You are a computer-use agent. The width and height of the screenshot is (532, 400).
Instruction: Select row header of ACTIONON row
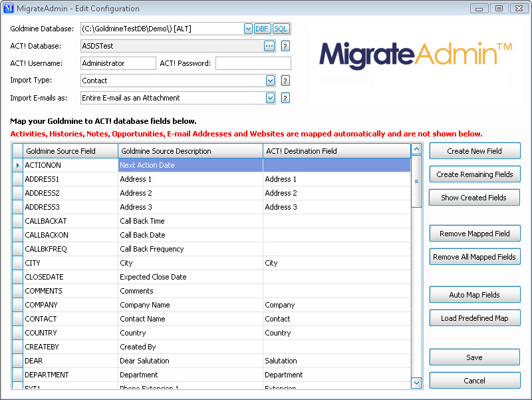[17, 165]
